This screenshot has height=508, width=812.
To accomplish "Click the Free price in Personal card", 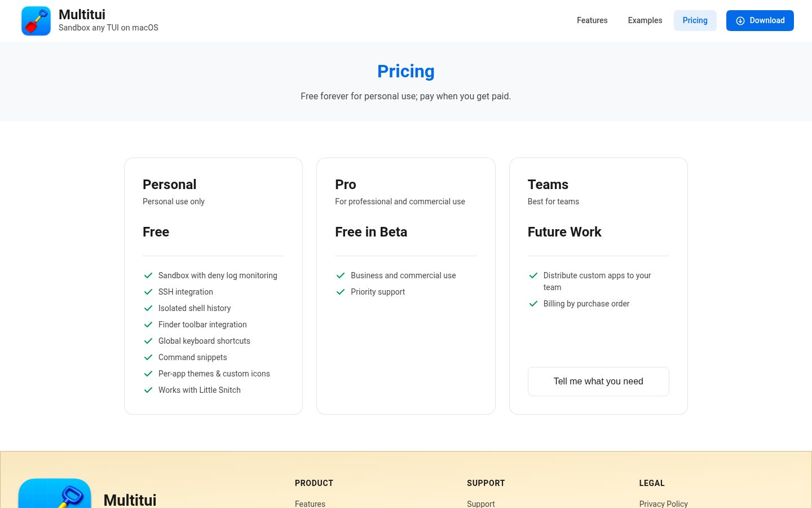I will 156,232.
